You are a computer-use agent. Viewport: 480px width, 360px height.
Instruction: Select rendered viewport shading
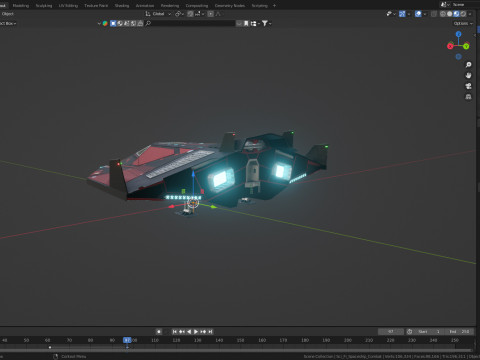pos(463,14)
